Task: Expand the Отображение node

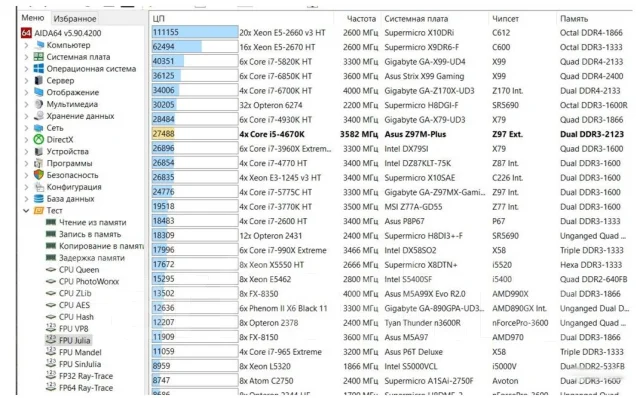Action: [x=27, y=92]
